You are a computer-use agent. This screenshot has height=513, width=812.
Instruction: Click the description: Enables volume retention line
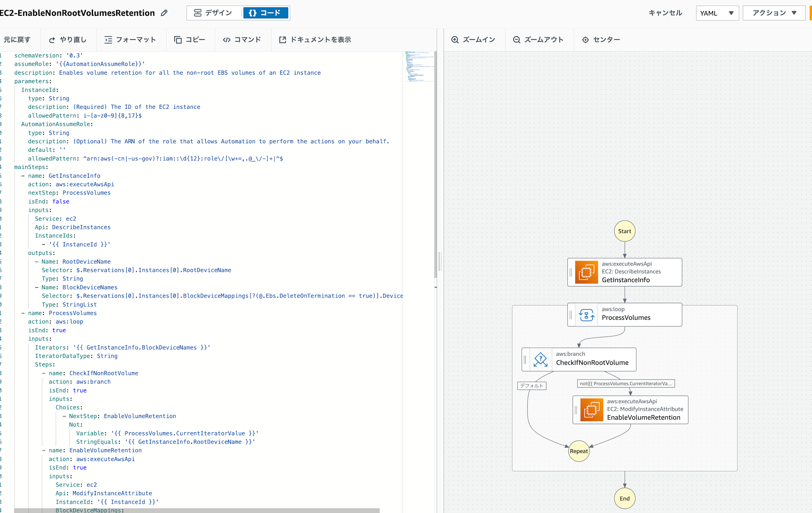pos(167,73)
